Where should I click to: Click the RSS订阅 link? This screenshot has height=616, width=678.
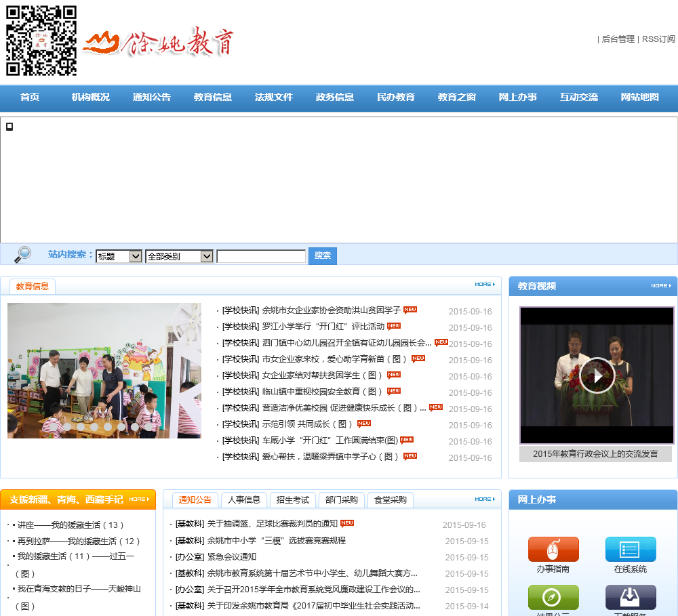[658, 39]
